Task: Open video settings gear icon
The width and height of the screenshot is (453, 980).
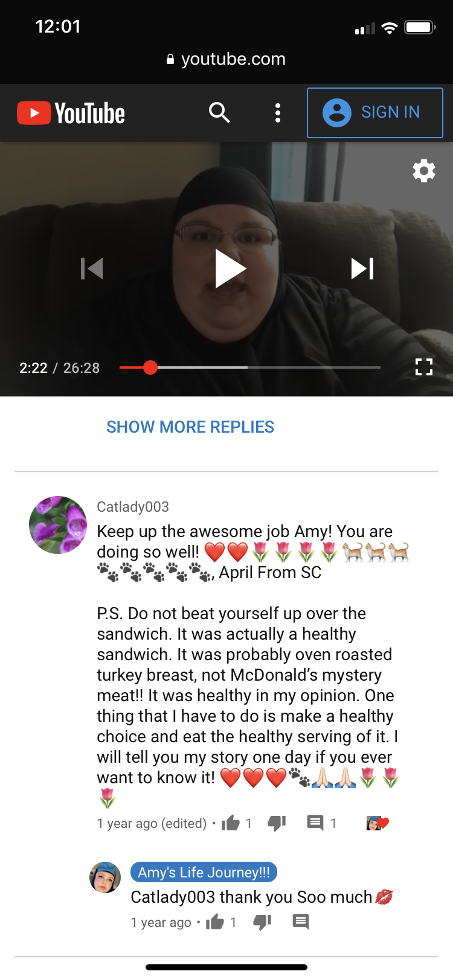Action: (x=424, y=171)
